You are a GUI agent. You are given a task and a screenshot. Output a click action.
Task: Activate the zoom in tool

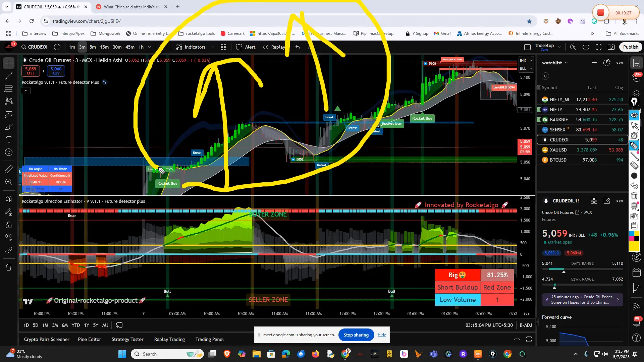coord(9,182)
